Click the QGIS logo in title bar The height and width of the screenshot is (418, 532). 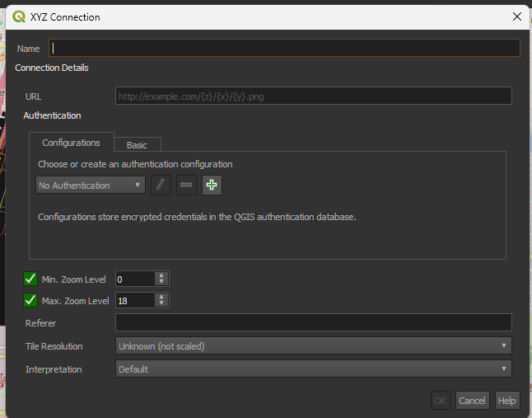coord(19,16)
